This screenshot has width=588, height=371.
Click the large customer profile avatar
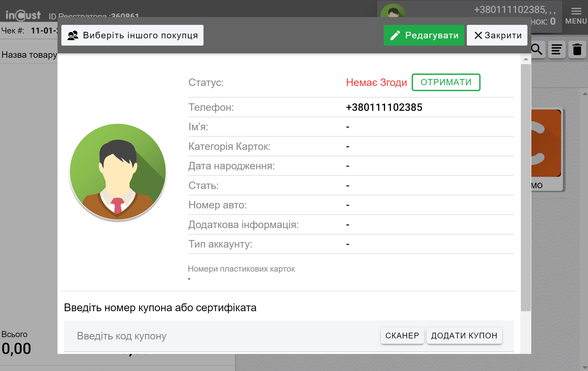118,172
